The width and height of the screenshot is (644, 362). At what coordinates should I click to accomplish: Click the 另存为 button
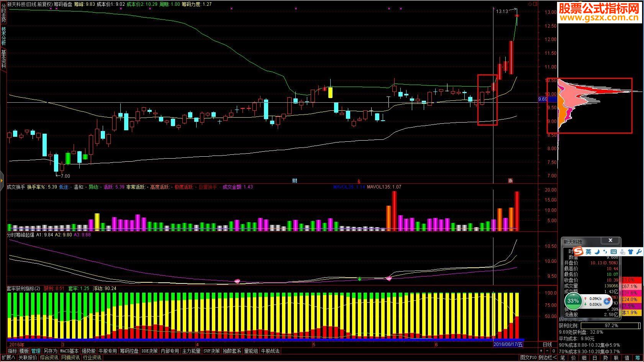[x=50, y=351]
